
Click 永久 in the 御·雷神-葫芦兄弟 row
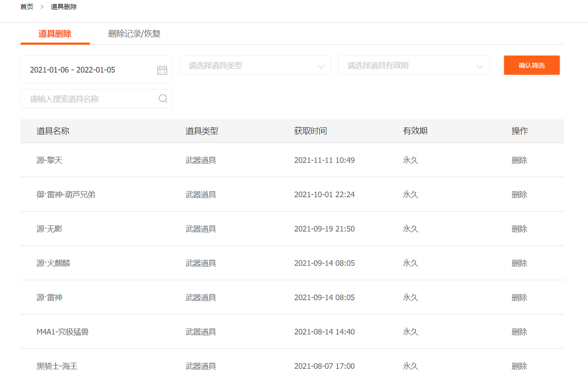tap(411, 195)
